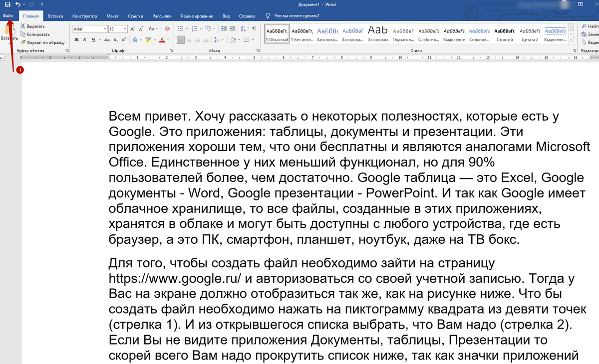
Task: Insert a numbered list
Action: click(194, 29)
